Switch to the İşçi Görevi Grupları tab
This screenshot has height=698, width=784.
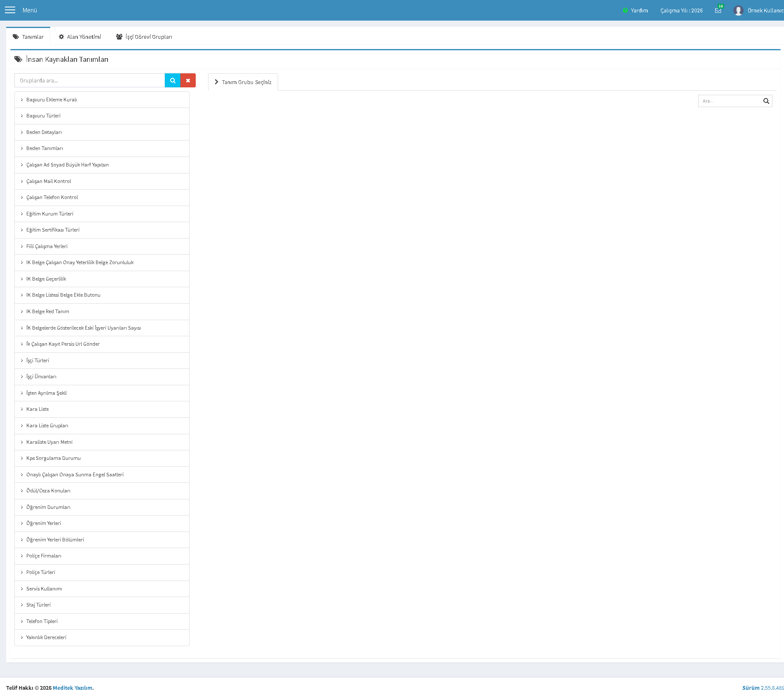(144, 37)
